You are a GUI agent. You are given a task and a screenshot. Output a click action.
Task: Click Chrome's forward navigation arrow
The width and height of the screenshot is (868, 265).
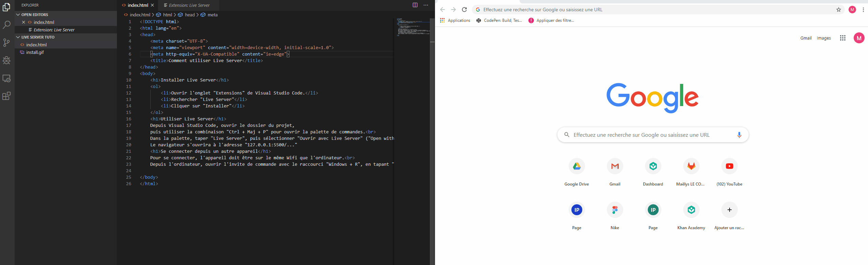click(453, 10)
